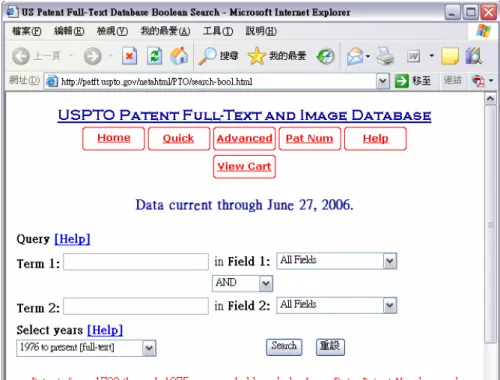Open the Search magnifier toolbar button

[x=219, y=56]
